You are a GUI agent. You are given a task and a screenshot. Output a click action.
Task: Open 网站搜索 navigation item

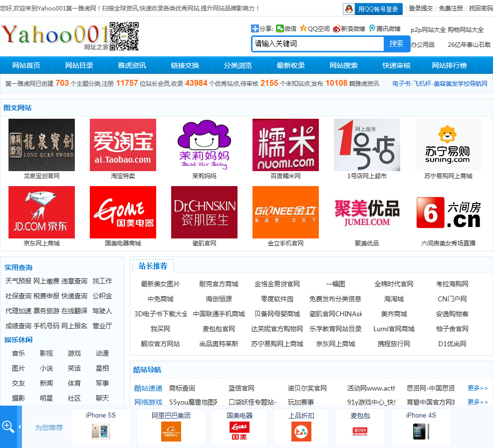pyautogui.click(x=344, y=65)
